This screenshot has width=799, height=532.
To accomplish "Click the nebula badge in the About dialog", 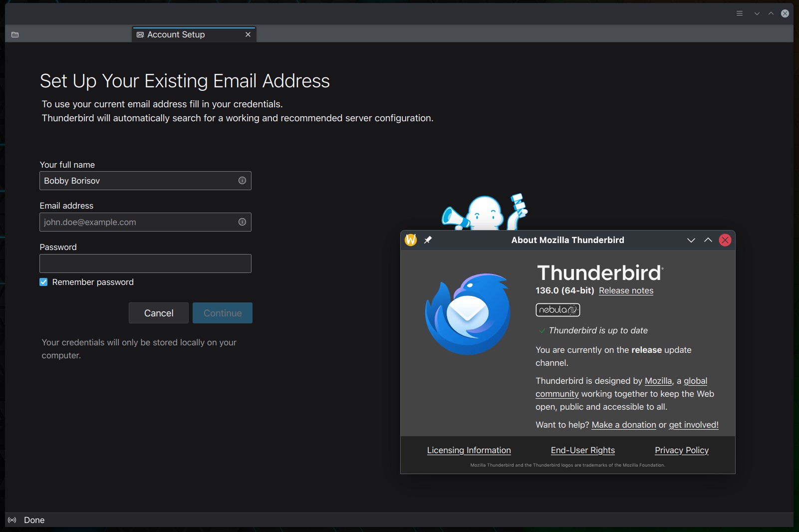I will (x=557, y=310).
